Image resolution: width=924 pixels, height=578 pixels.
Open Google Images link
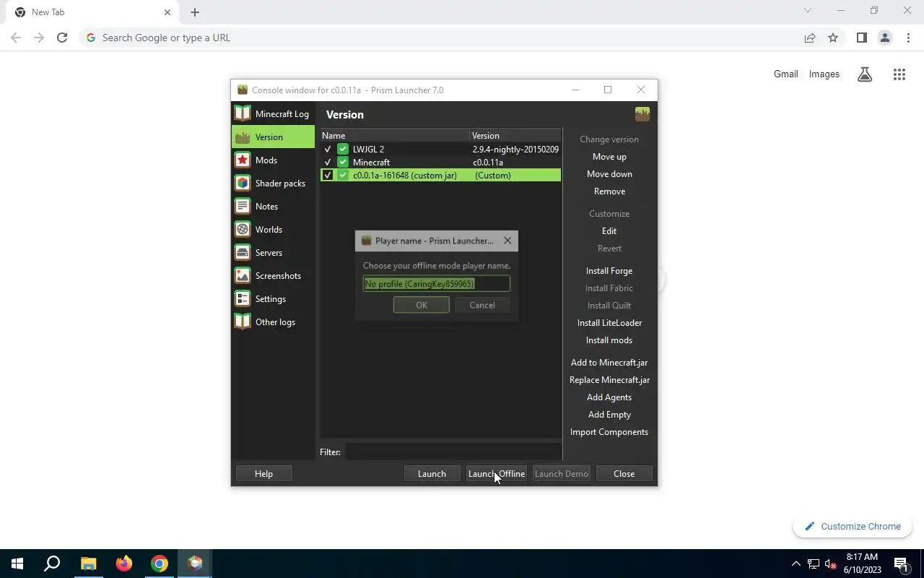pyautogui.click(x=824, y=74)
